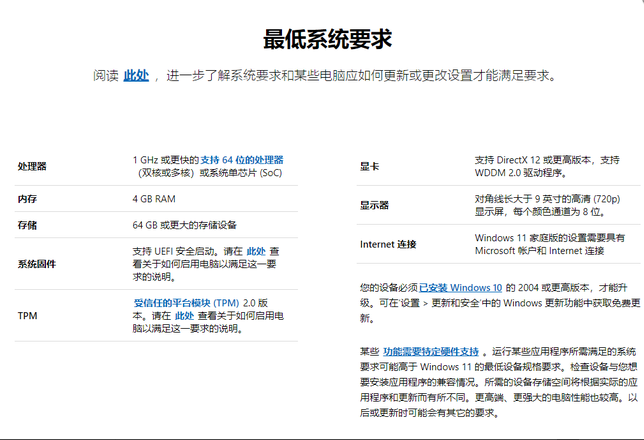The width and height of the screenshot is (644, 440).
Task: Click 此处 link in the TPM row
Action: tap(185, 315)
